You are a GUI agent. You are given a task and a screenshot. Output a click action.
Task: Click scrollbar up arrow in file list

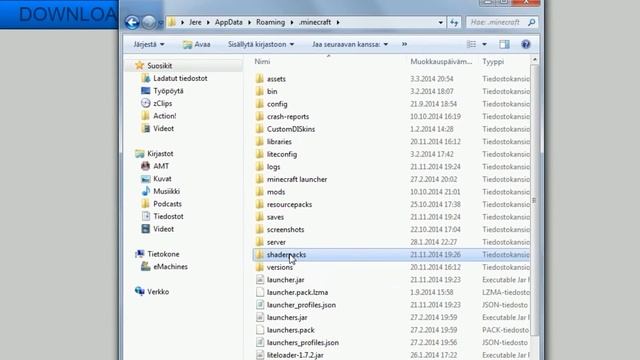coord(534,60)
